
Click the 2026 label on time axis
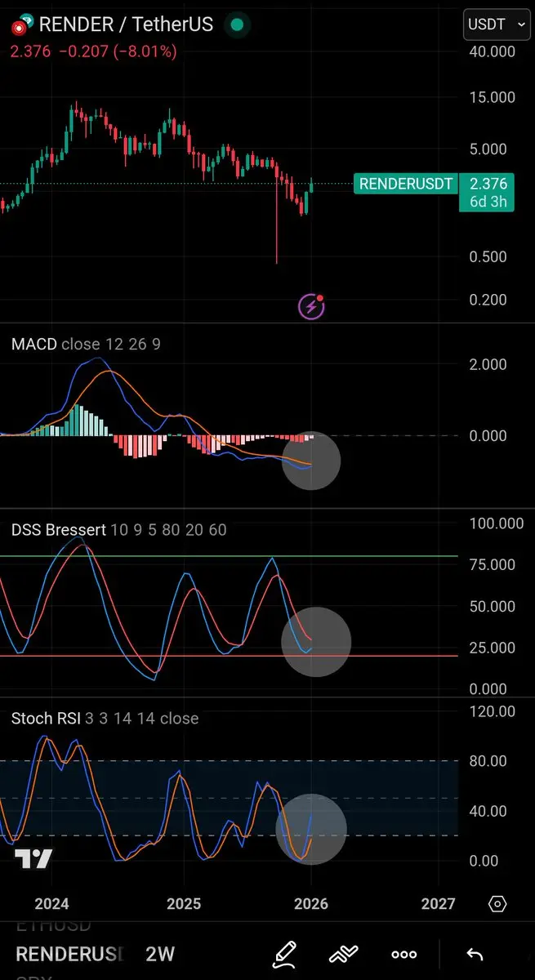pos(311,904)
